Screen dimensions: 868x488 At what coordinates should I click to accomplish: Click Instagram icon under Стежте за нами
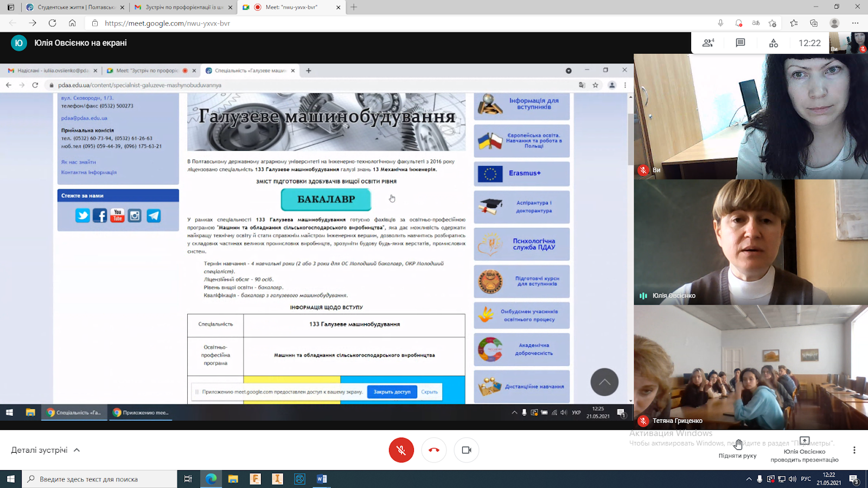pyautogui.click(x=135, y=216)
